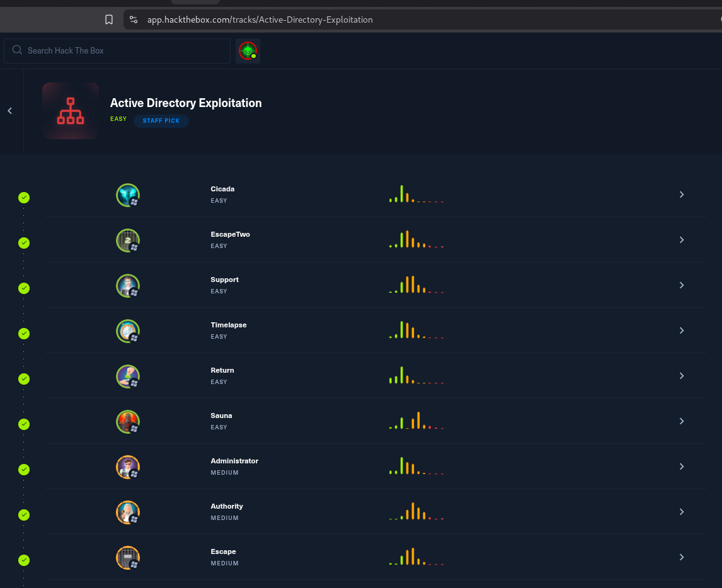This screenshot has width=722, height=588.
Task: Go back using the left chevron
Action: (x=10, y=111)
